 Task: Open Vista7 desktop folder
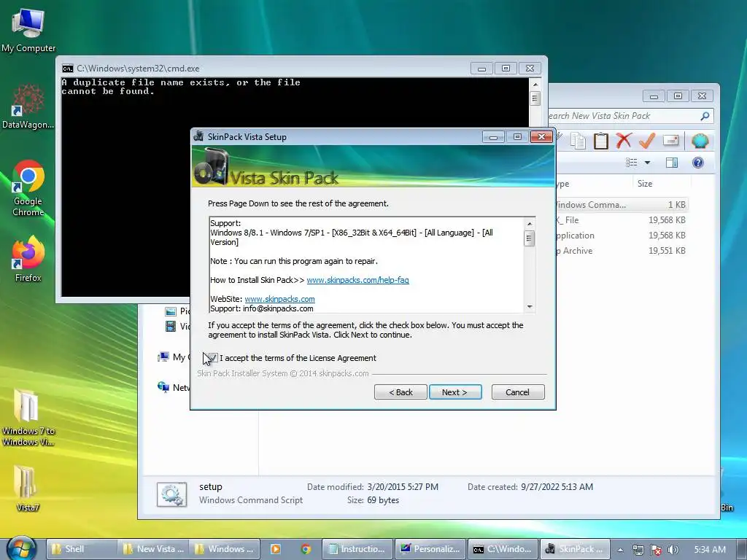(x=27, y=488)
